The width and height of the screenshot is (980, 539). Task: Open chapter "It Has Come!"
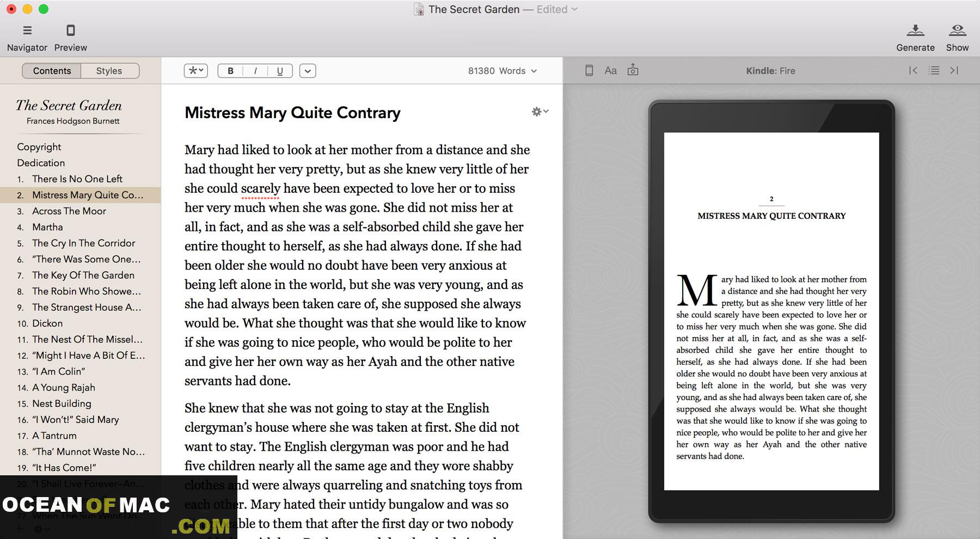[81, 468]
